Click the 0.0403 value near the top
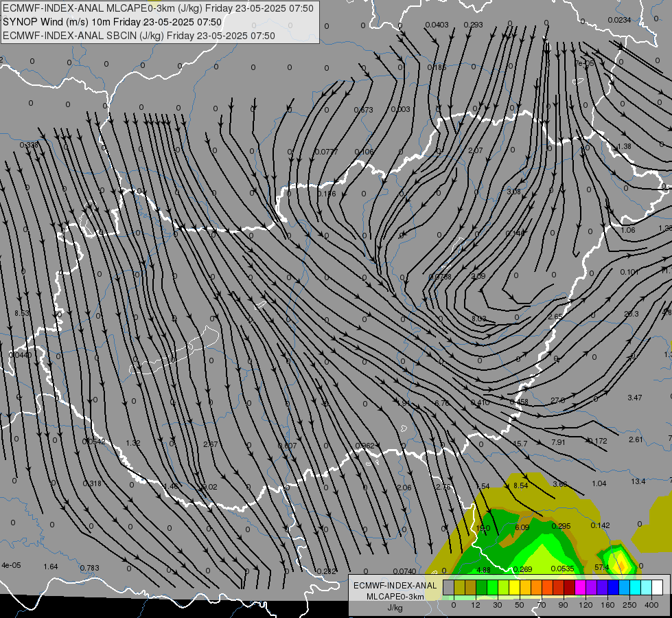The height and width of the screenshot is (618, 672). (x=437, y=25)
